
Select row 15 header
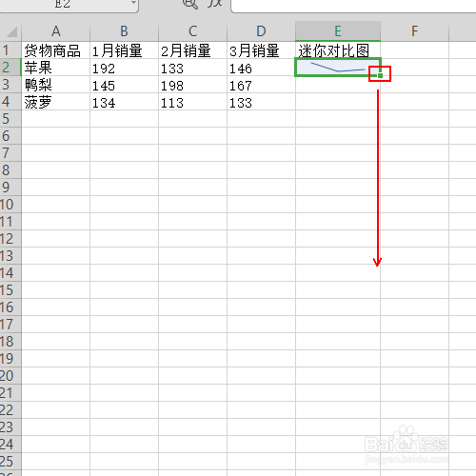click(10, 290)
